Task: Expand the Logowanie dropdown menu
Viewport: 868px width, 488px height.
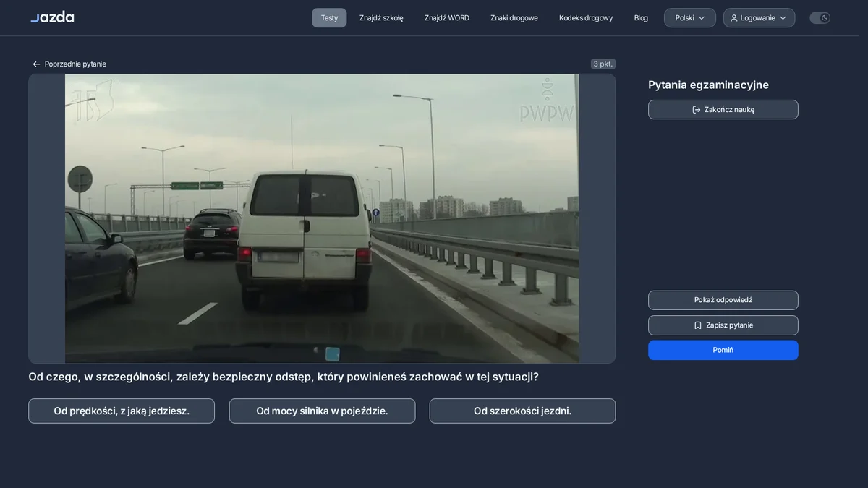Action: click(x=759, y=18)
